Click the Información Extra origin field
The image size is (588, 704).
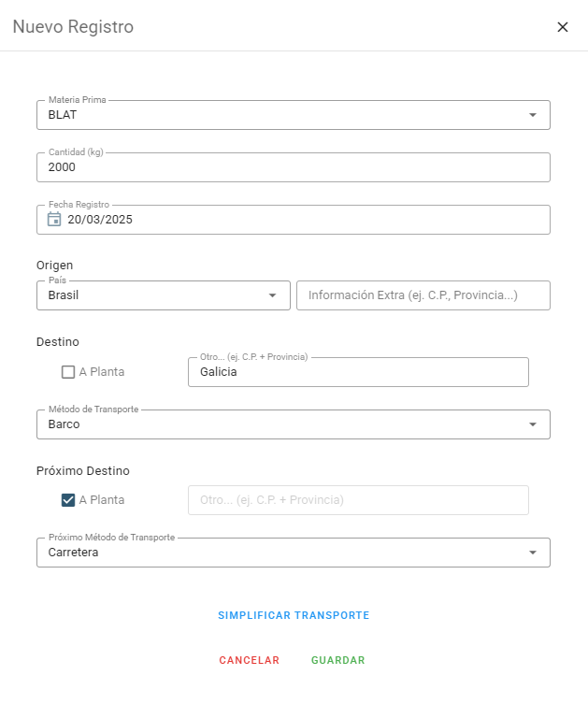423,295
